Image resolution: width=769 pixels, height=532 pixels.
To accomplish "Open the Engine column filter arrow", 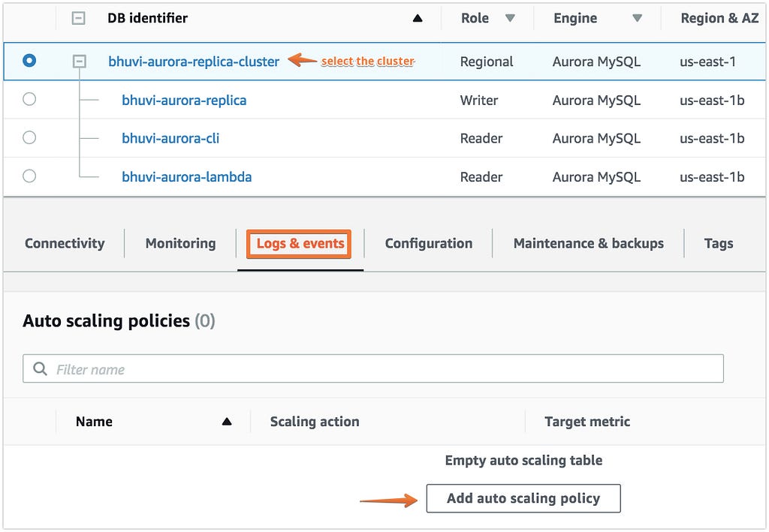I will 637,18.
